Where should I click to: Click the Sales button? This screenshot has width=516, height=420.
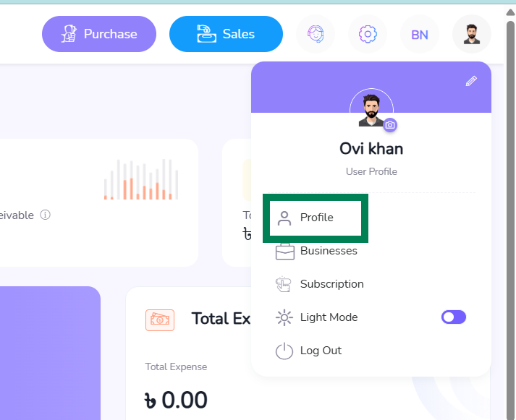226,34
